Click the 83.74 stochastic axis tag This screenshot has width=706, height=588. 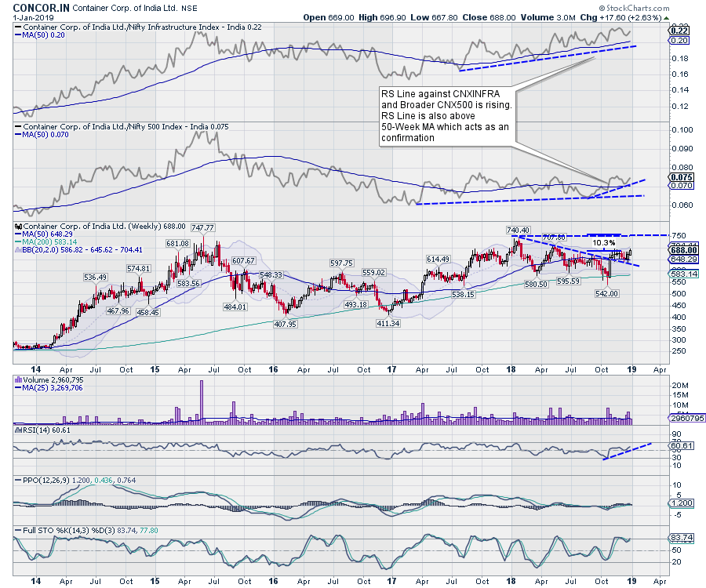tap(682, 538)
